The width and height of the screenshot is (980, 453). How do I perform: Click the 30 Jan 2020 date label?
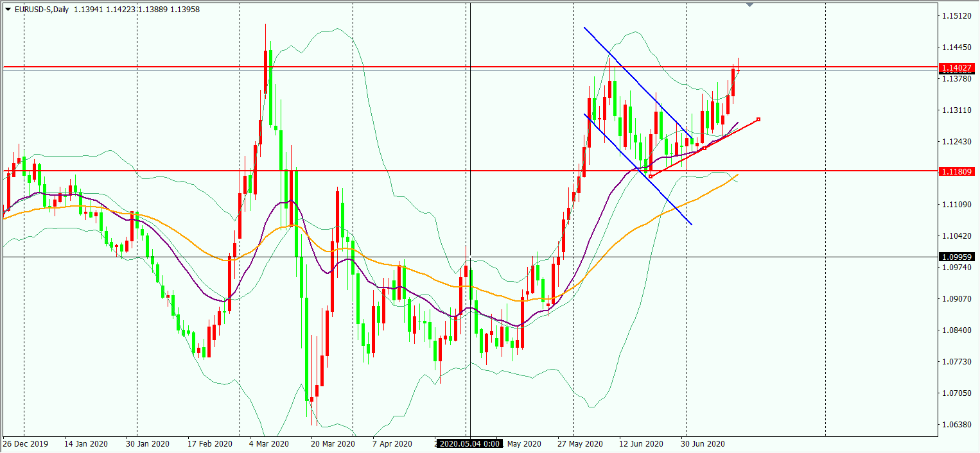click(x=147, y=444)
